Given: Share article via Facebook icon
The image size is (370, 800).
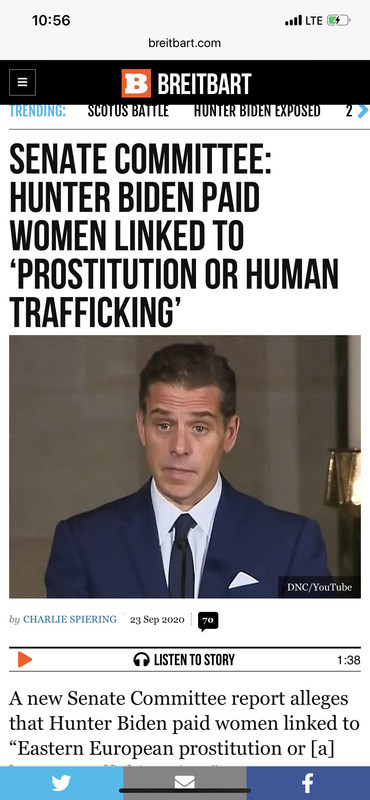Looking at the screenshot, I should (308, 783).
